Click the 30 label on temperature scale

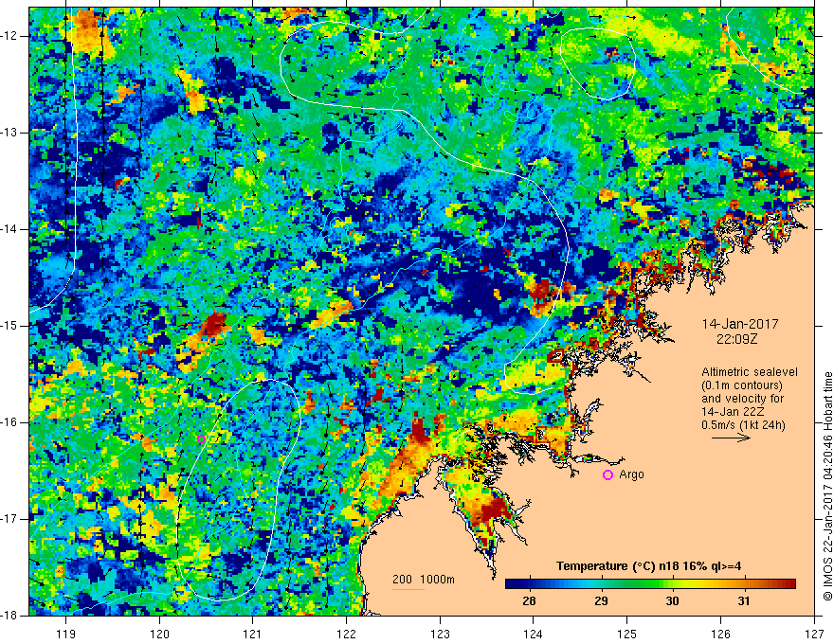pyautogui.click(x=672, y=601)
